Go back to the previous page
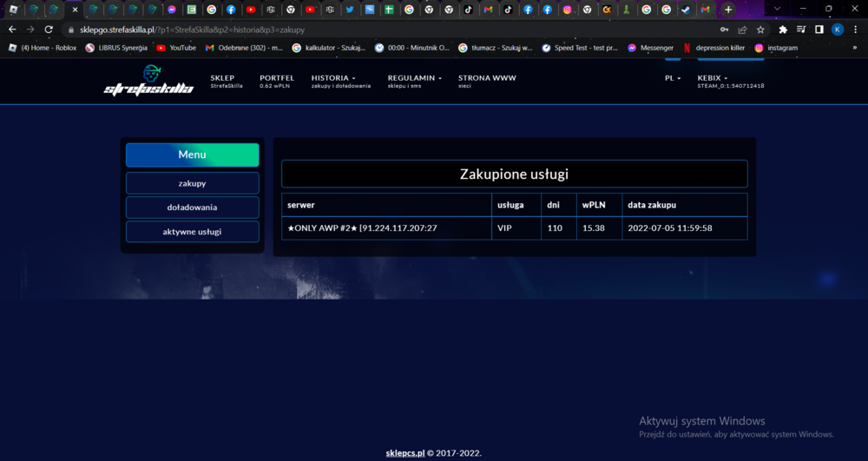This screenshot has height=461, width=868. (13, 30)
